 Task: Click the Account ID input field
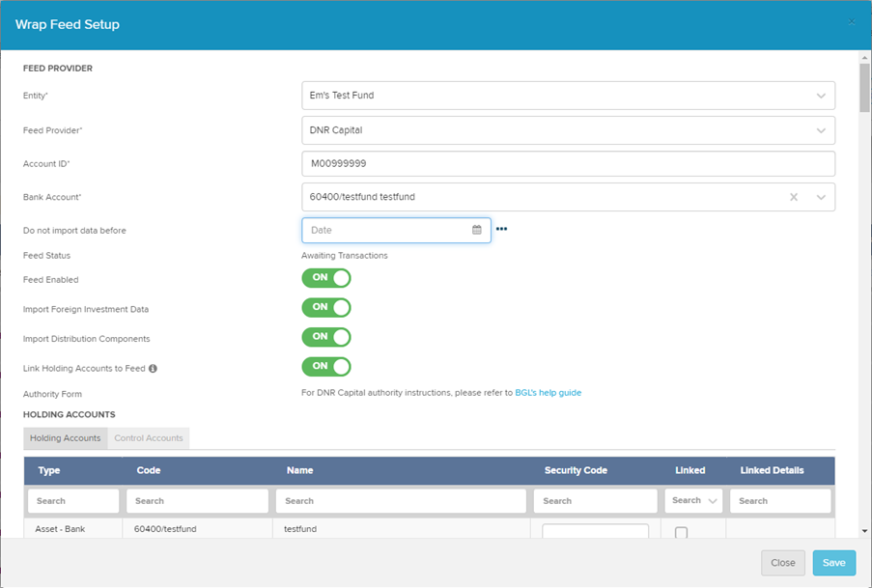coord(568,163)
